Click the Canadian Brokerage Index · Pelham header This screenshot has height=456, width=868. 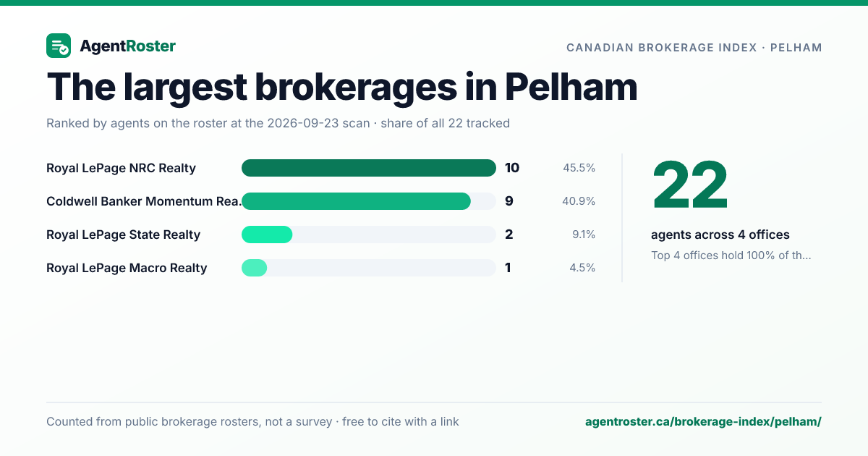click(694, 48)
